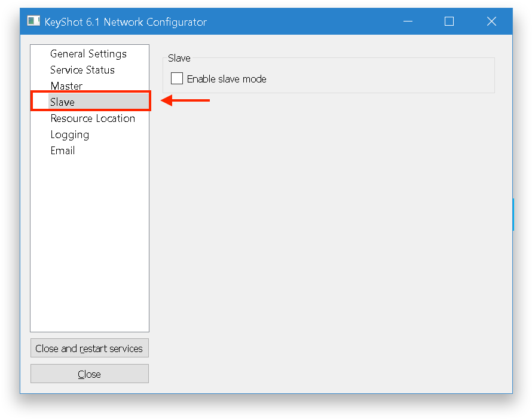Maximize the Network Configurator window

pos(450,22)
